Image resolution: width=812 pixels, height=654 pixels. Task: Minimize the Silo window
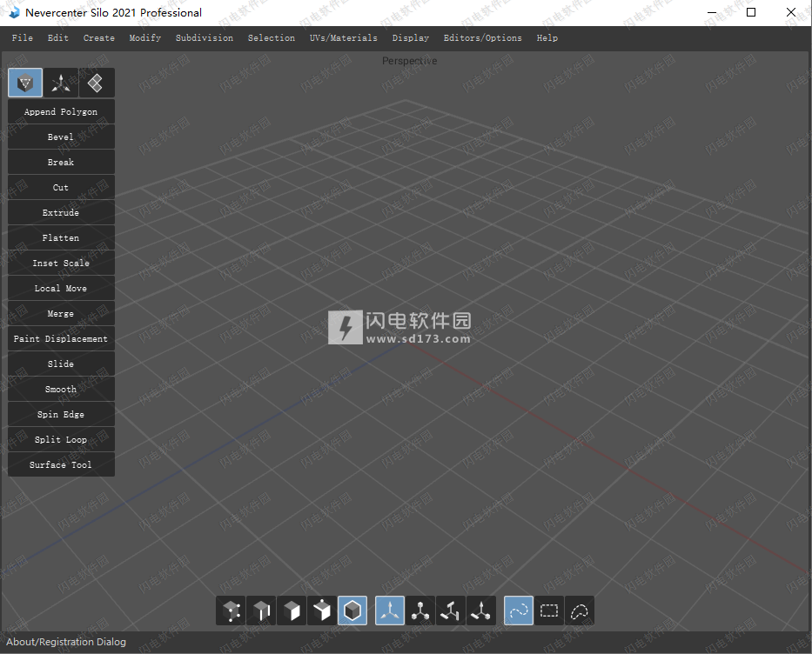[712, 12]
